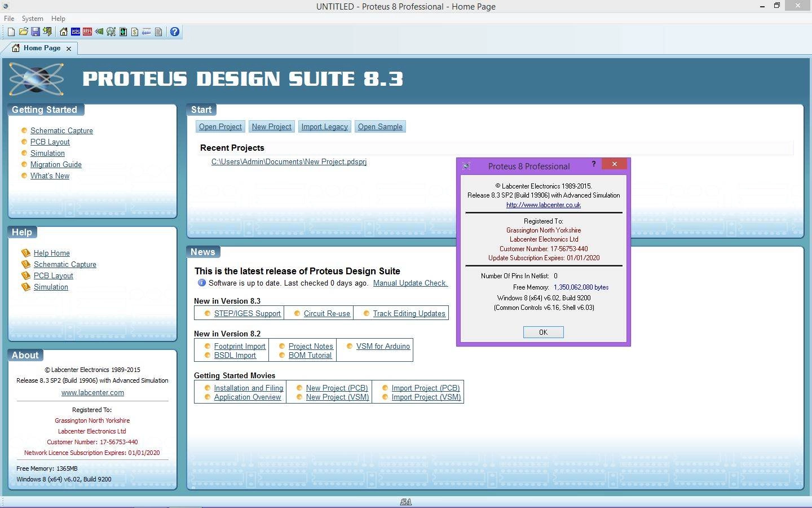Open the Design Explorer toolbar icon
The height and width of the screenshot is (508, 812).
tap(123, 32)
